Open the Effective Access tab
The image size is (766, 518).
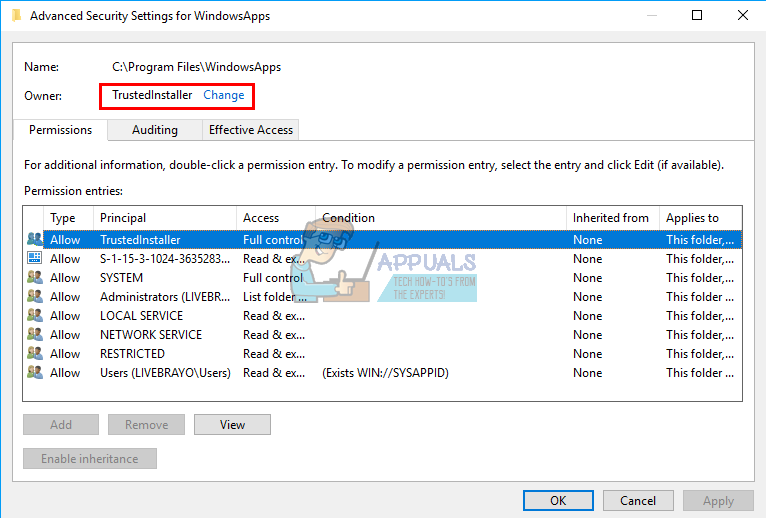[x=251, y=130]
